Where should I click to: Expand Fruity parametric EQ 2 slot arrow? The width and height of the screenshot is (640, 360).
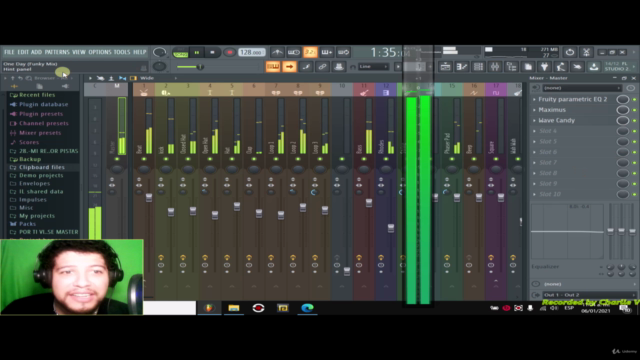click(x=534, y=99)
